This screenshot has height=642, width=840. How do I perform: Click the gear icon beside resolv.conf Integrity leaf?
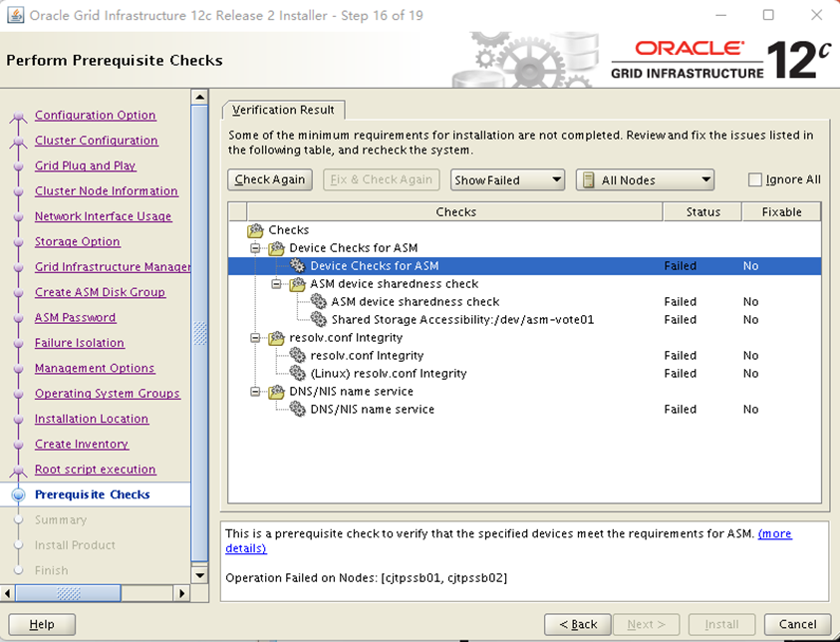pos(297,355)
